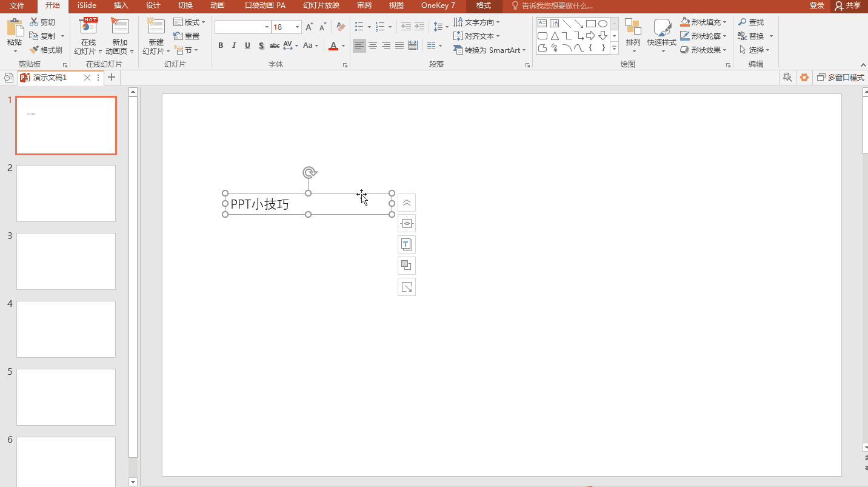Image resolution: width=868 pixels, height=487 pixels.
Task: Align text left
Action: point(359,45)
